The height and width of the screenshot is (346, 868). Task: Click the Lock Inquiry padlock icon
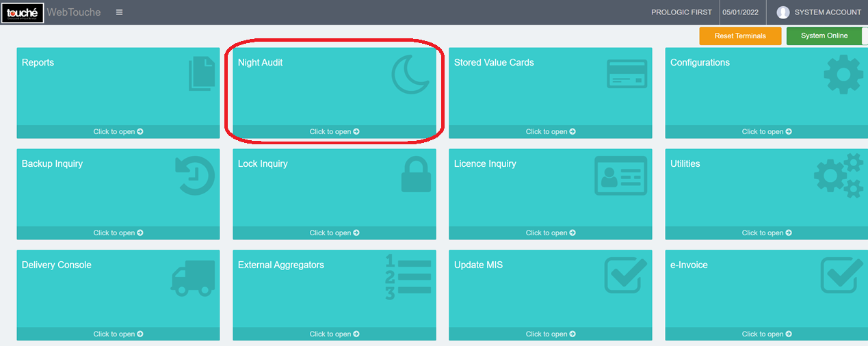tap(416, 175)
